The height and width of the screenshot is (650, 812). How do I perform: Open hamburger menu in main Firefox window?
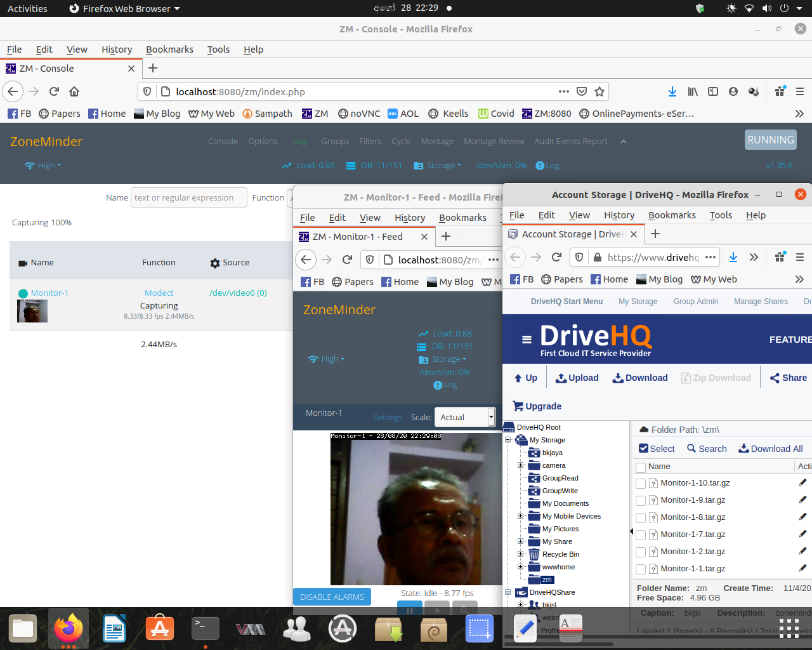[800, 91]
